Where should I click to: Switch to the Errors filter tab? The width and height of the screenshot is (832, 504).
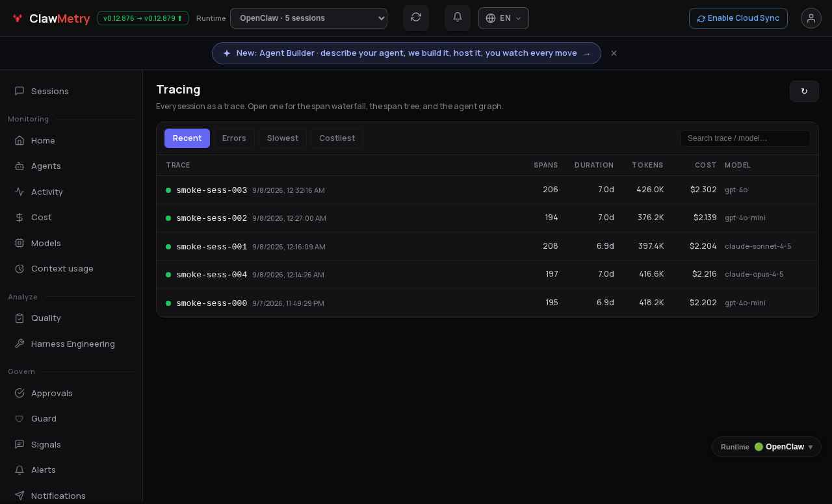[x=234, y=138]
